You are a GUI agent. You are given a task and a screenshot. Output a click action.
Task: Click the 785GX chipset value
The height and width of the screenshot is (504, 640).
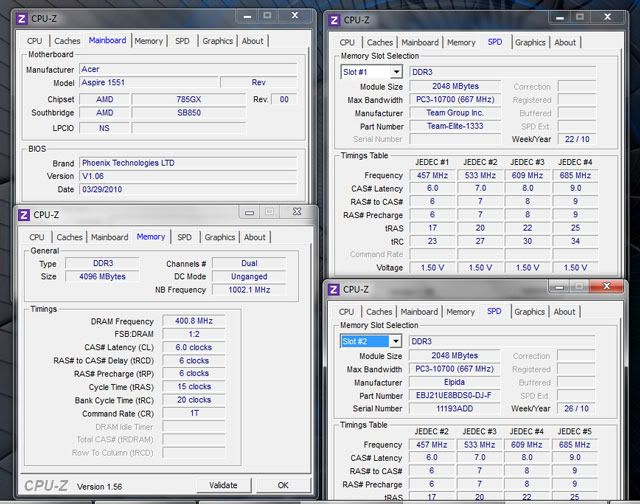coord(189,100)
